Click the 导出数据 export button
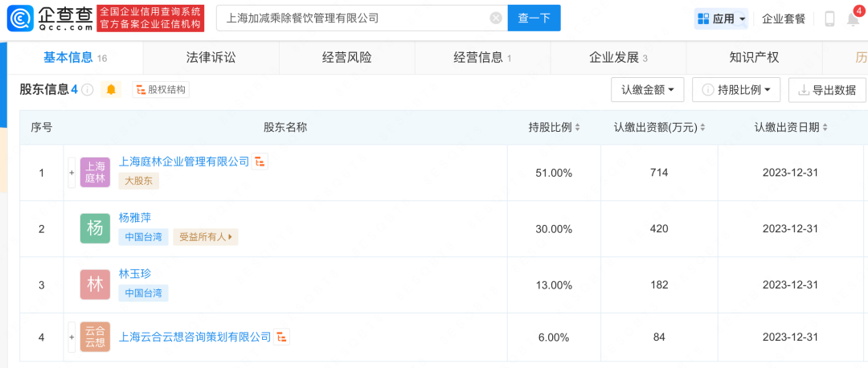Viewport: 868px width, 368px height. [826, 90]
